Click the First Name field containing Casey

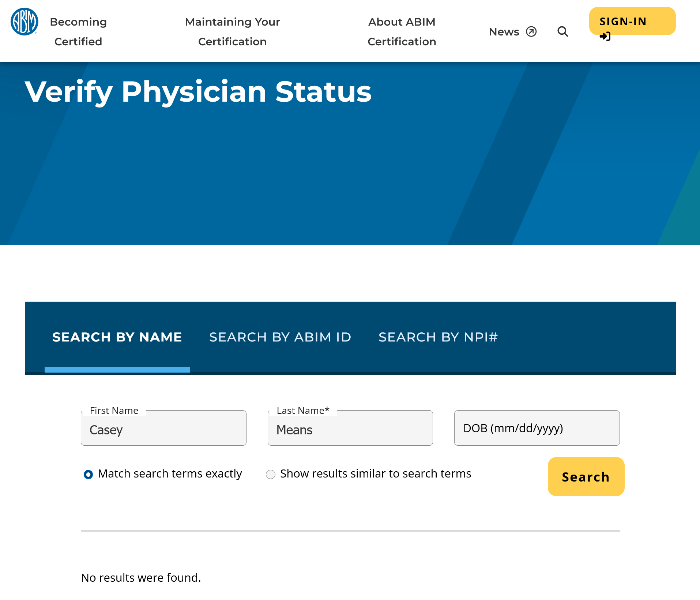point(163,430)
